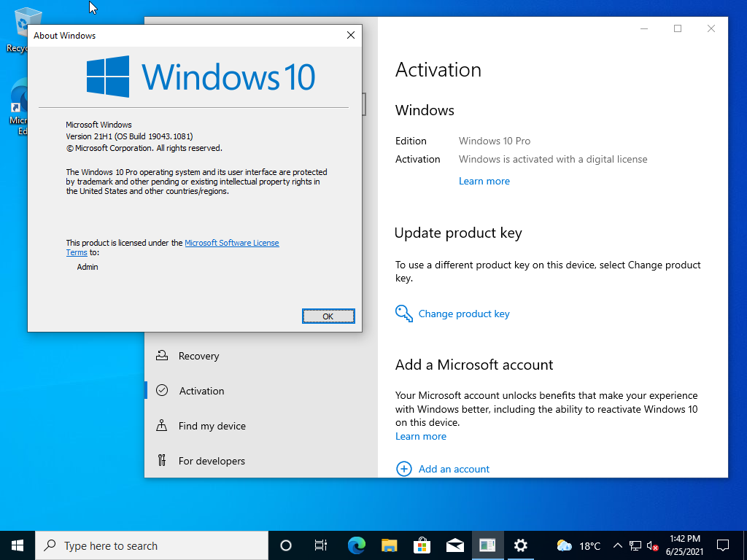Open Cortana from the taskbar
Image resolution: width=747 pixels, height=560 pixels.
pyautogui.click(x=286, y=545)
